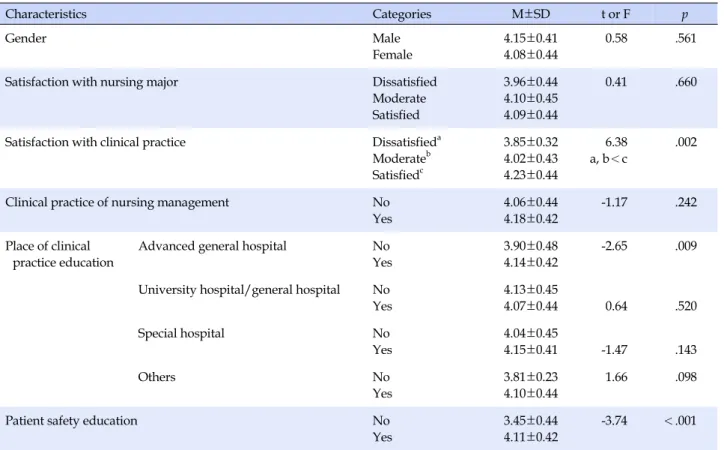Click the F value 6.38
Screen dimensions: 724x450
pyautogui.click(x=616, y=142)
